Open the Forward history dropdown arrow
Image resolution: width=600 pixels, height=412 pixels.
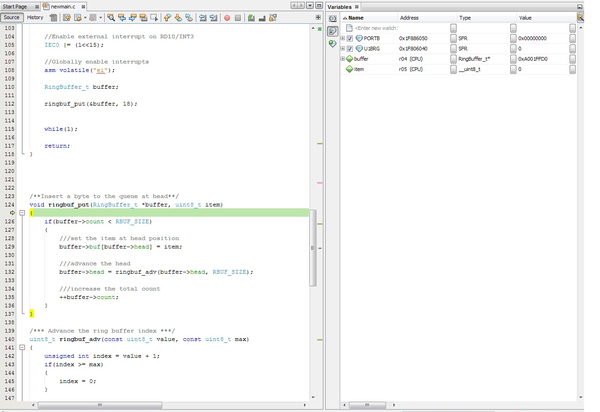(x=101, y=18)
